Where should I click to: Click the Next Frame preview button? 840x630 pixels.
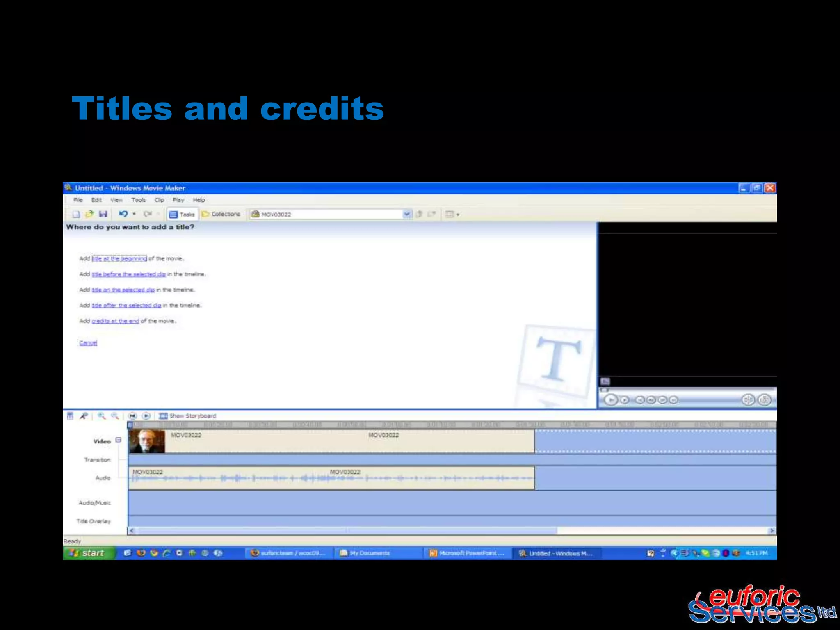click(x=662, y=400)
